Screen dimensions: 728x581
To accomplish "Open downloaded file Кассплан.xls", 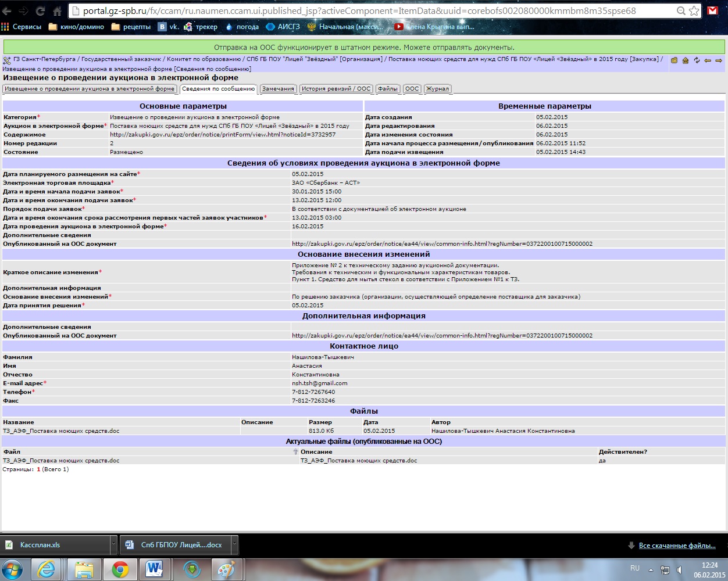I will tap(55, 545).
